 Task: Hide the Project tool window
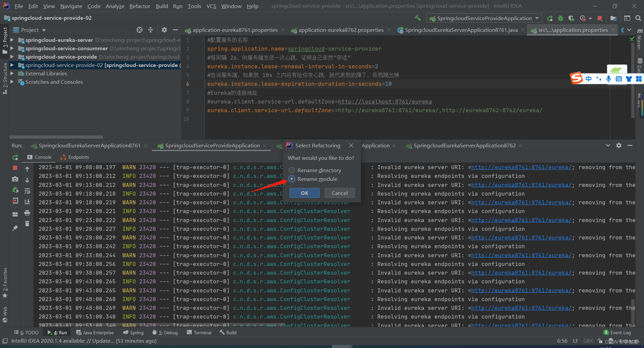click(175, 30)
